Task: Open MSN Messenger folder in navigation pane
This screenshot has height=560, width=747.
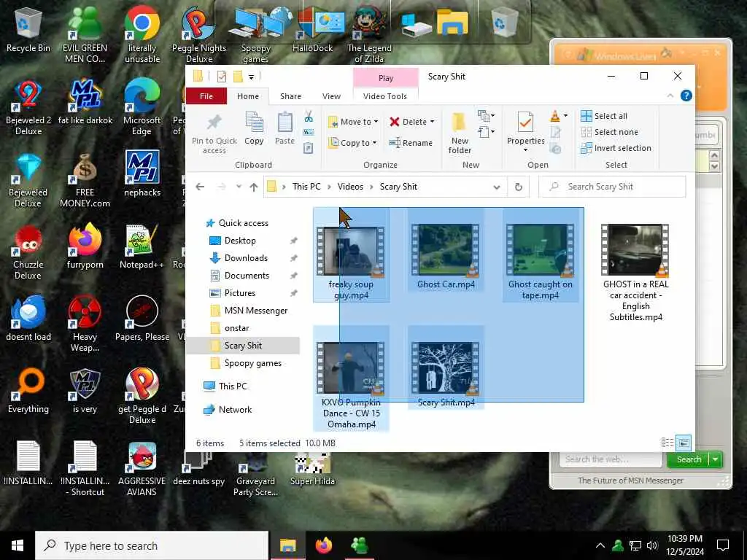Action: (x=256, y=311)
